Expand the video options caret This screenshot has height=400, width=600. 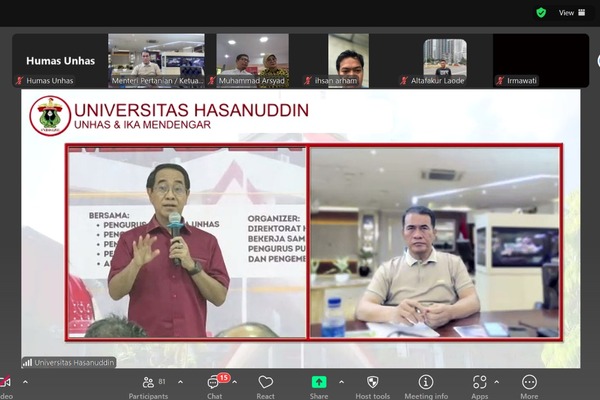point(25,382)
